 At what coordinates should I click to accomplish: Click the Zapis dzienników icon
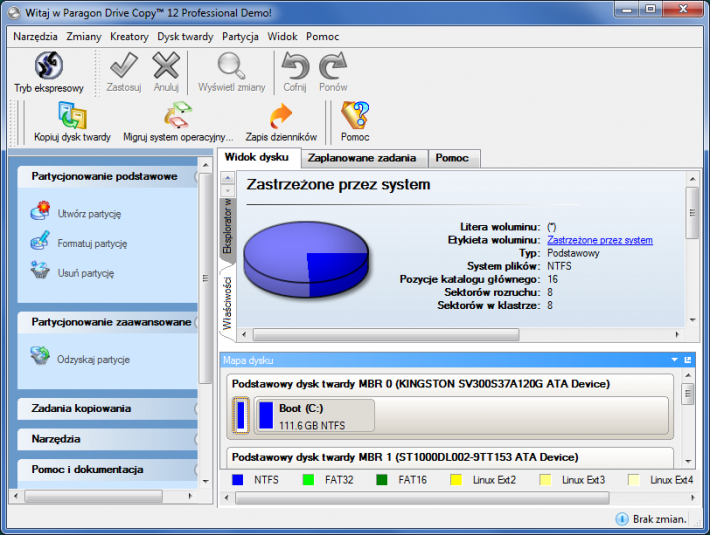pos(281,115)
